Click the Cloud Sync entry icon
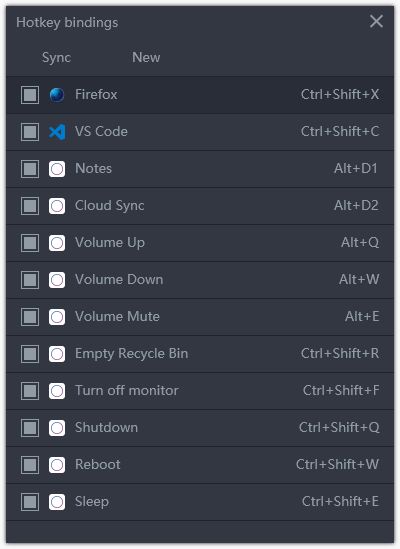The width and height of the screenshot is (400, 549). coord(57,206)
